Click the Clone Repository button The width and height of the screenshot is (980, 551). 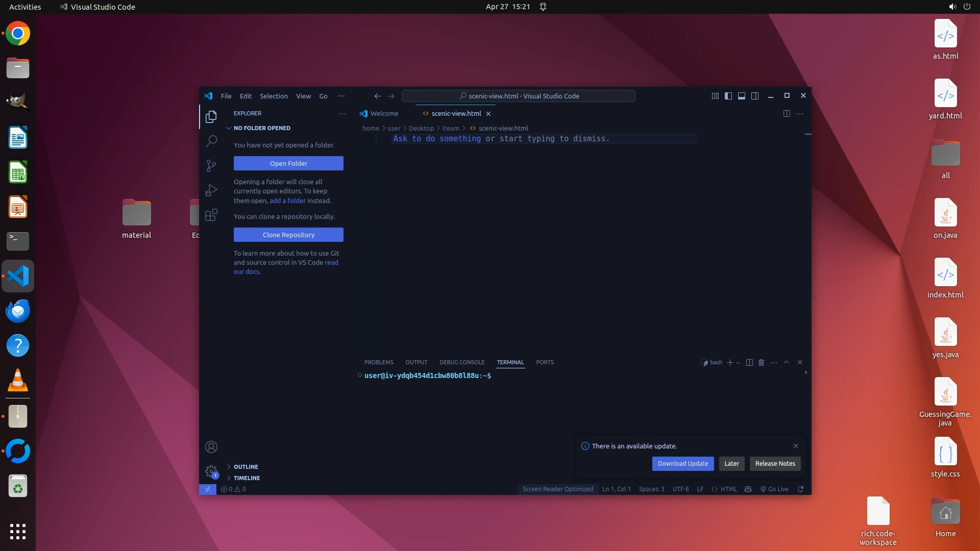coord(288,235)
